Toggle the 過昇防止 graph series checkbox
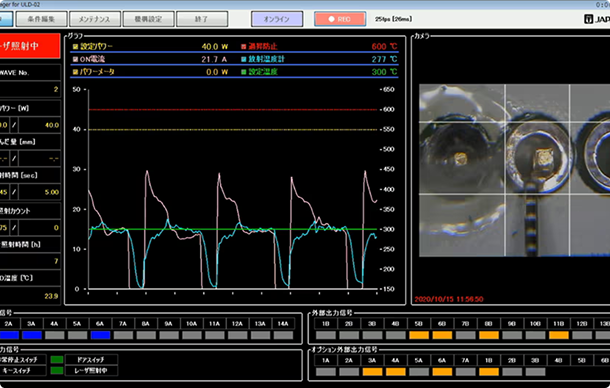 tap(244, 46)
